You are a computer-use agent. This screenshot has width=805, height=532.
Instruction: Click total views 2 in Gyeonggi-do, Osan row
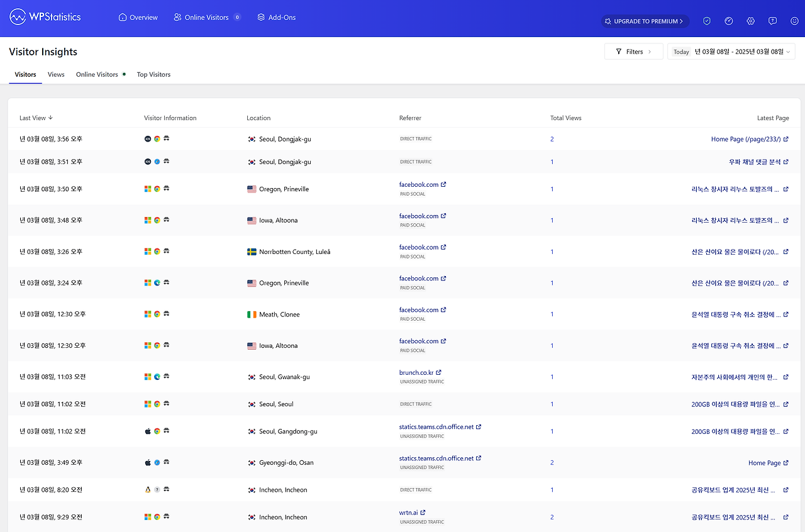click(552, 463)
